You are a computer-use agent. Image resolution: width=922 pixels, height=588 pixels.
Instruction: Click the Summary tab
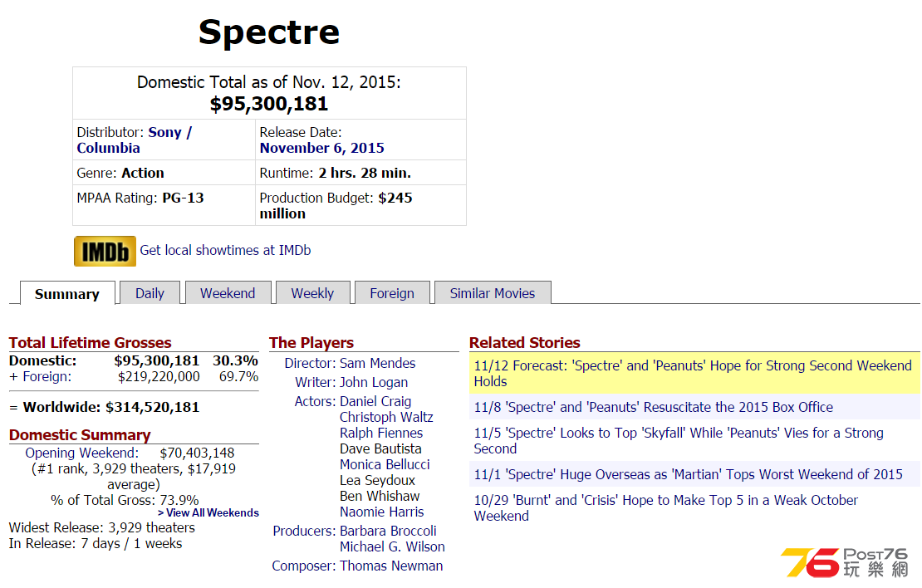(67, 294)
